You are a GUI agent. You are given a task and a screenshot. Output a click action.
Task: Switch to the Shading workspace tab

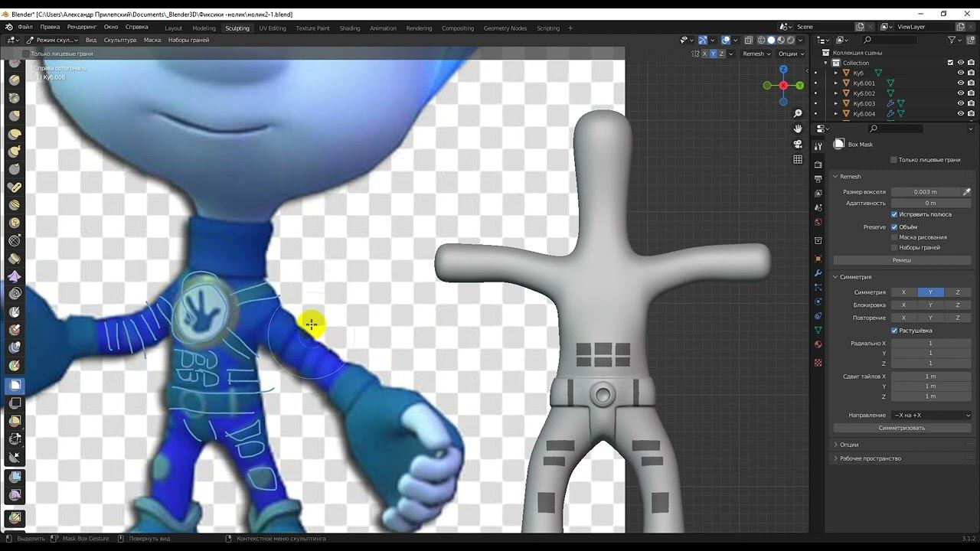350,28
